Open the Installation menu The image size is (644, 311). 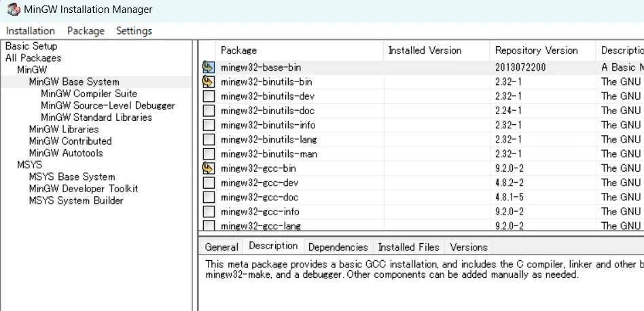click(x=31, y=31)
